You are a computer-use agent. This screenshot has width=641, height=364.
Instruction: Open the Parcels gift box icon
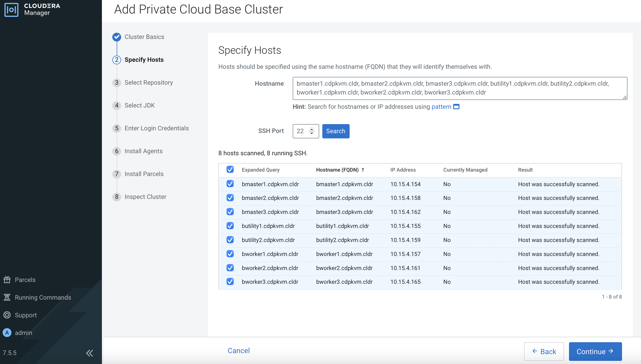pyautogui.click(x=7, y=280)
